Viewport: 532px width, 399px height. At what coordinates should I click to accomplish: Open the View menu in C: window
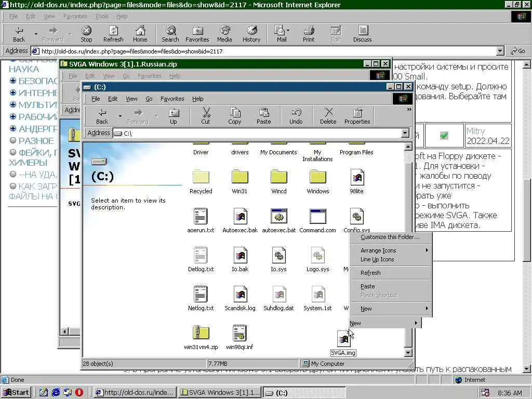(131, 99)
